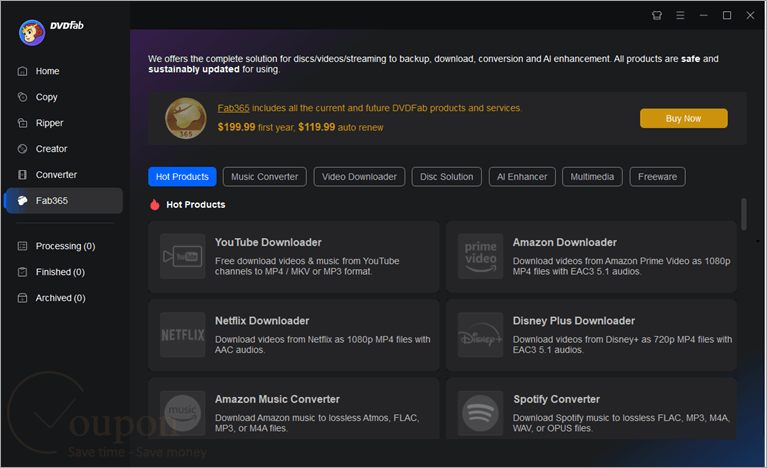Open the Converter module icon
The image size is (767, 468).
(x=23, y=175)
